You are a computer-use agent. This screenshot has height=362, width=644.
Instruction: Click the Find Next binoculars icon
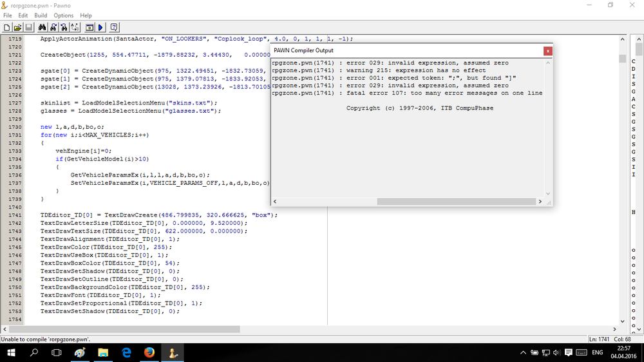pos(53,28)
